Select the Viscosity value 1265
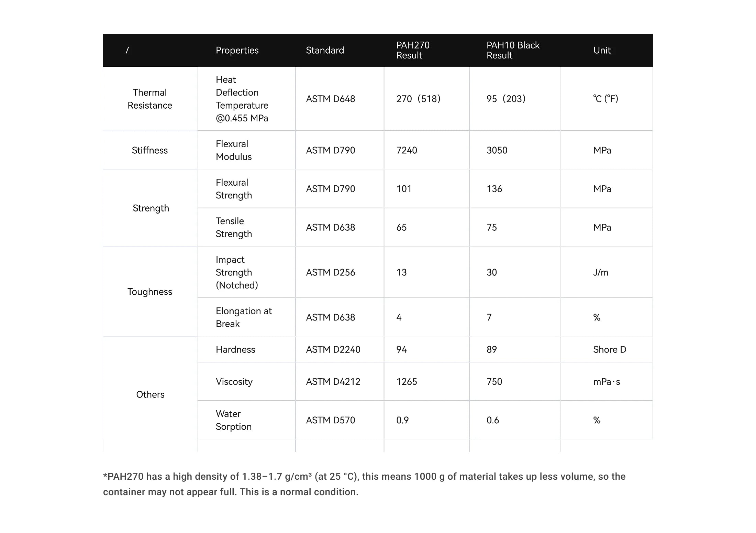The width and height of the screenshot is (756, 533). (x=407, y=382)
